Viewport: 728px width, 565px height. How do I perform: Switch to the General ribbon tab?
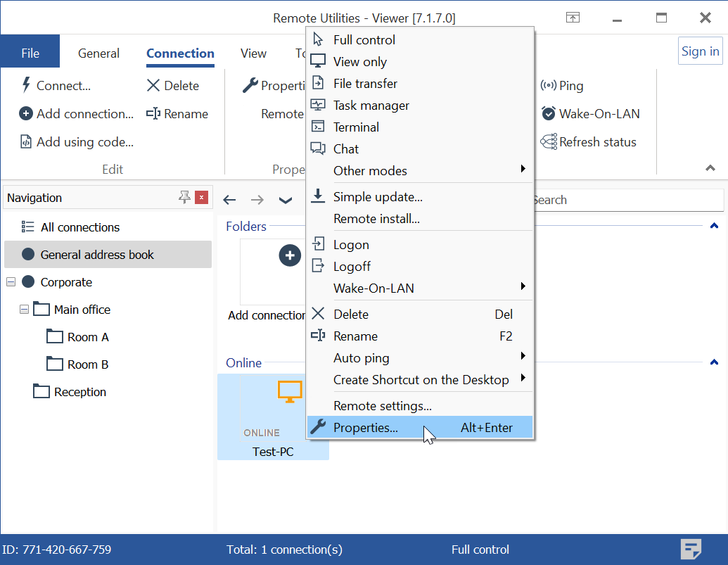[98, 53]
